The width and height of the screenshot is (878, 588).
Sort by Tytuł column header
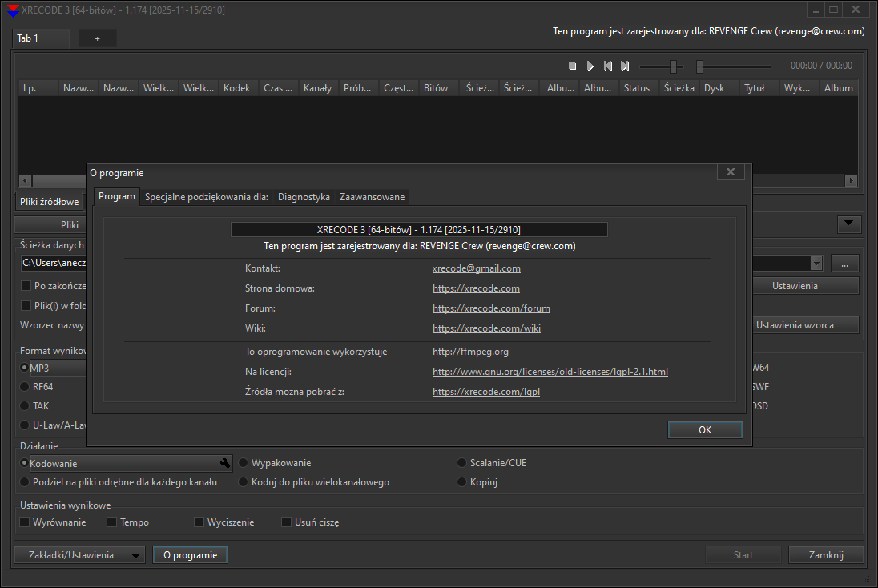(x=759, y=88)
